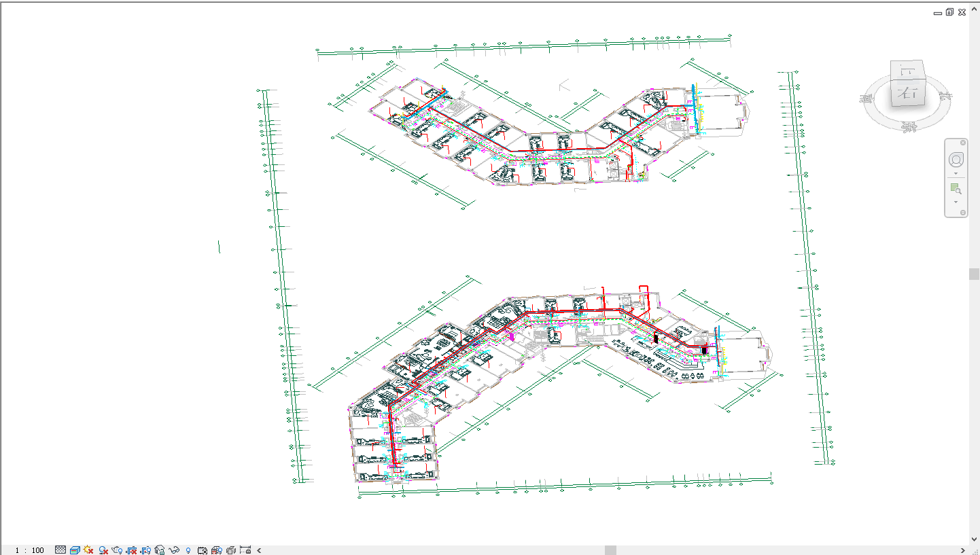980x555 pixels.
Task: Toggle Crop View in the view bar
Action: [x=132, y=550]
